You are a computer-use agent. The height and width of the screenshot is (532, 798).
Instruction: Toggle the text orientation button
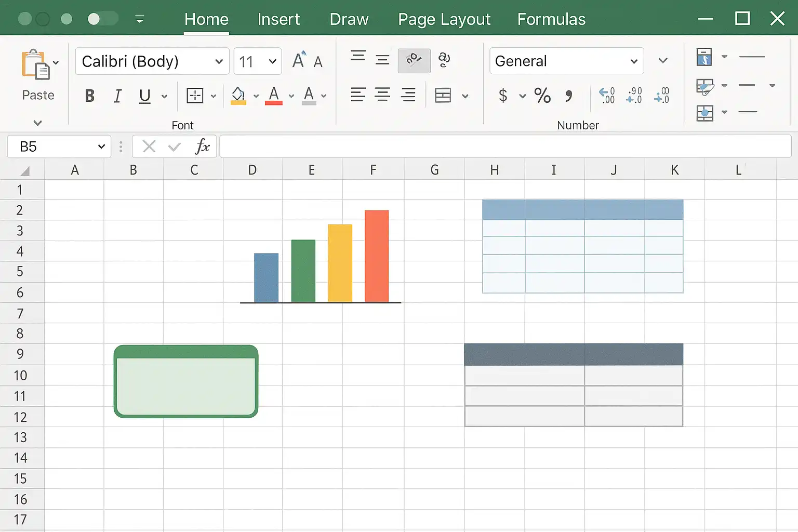(x=414, y=60)
